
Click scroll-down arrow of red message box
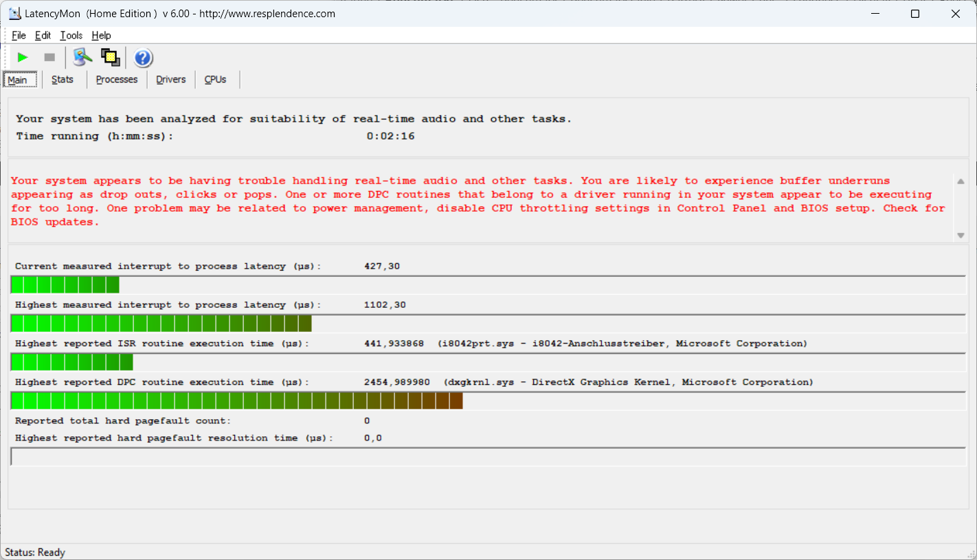click(961, 236)
